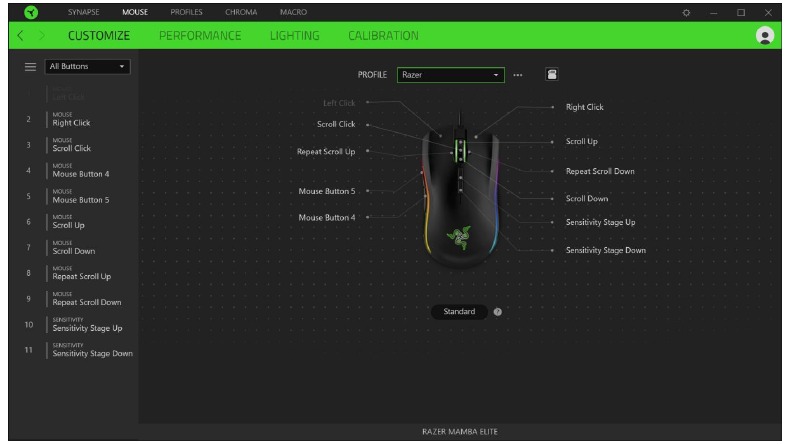Select Mouse Button 4 in sidebar

click(x=80, y=170)
